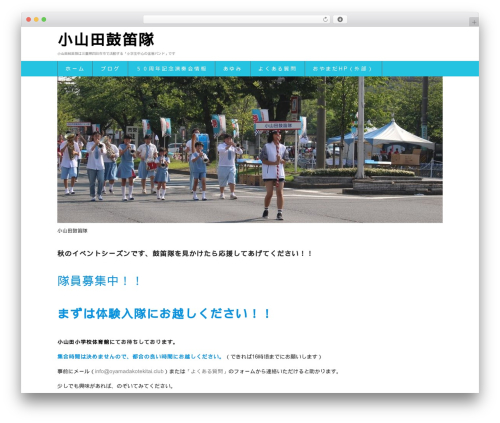Open the おやまだHP(外部) menu item
500x423 pixels.
coord(343,69)
